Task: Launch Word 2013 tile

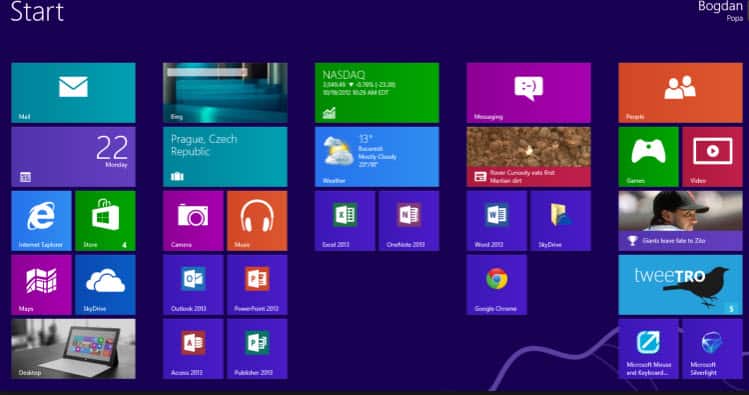Action: tap(497, 221)
